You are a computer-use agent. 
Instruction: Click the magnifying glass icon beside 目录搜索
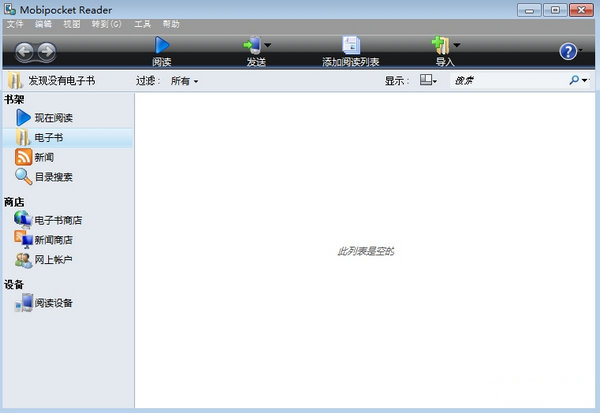(23, 177)
